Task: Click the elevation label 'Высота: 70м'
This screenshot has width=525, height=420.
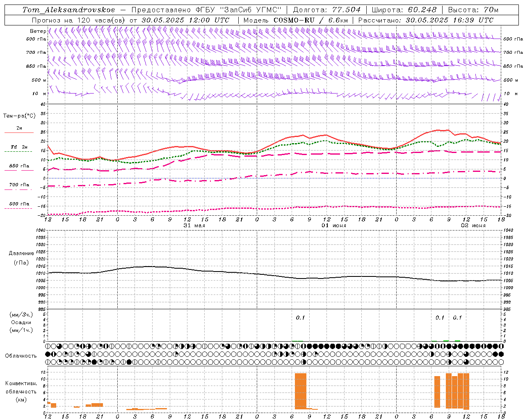Action: pos(473,10)
